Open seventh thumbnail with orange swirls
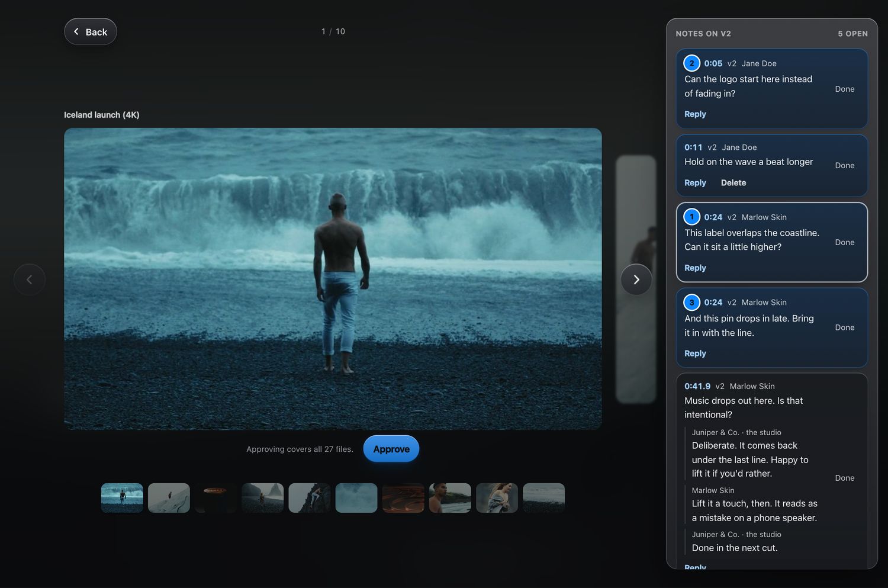888x588 pixels. point(403,498)
